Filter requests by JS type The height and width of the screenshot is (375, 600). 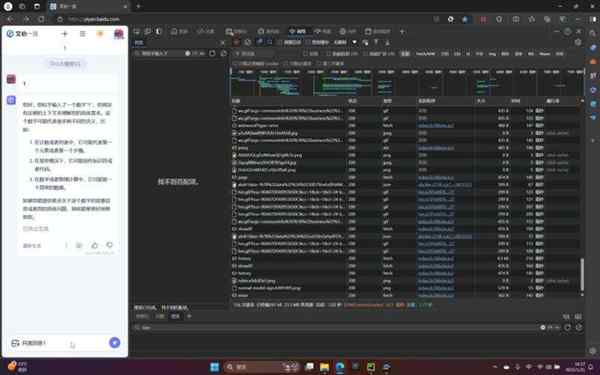tap(468, 54)
